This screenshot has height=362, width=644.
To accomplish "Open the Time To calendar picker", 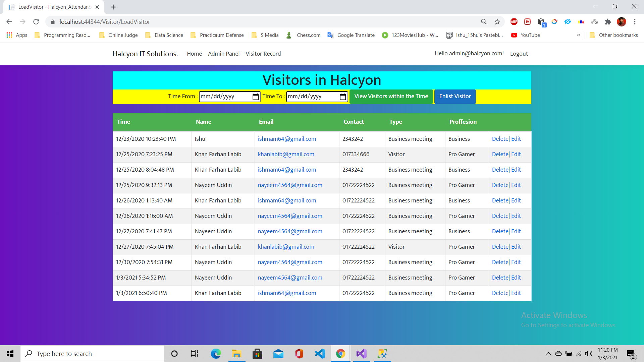I will [342, 97].
